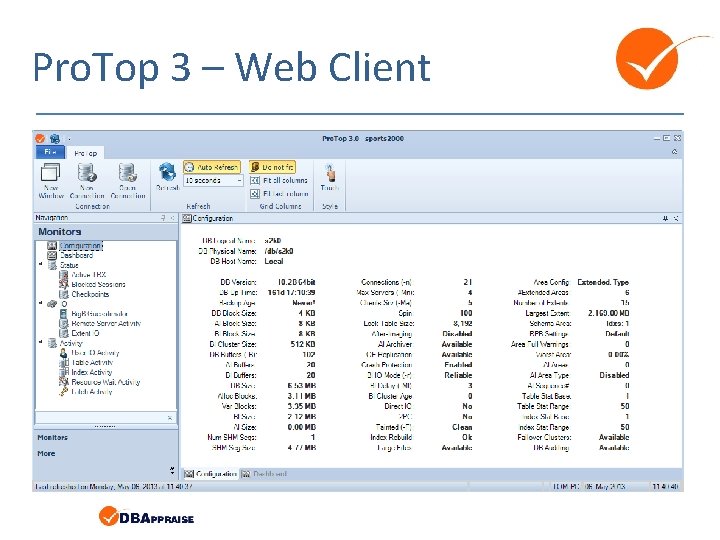Pin the Navigation panel
The height and width of the screenshot is (540, 720).
point(163,218)
